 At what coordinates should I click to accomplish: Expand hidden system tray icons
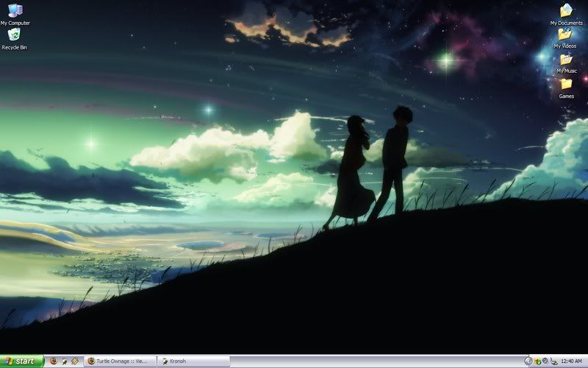point(528,361)
